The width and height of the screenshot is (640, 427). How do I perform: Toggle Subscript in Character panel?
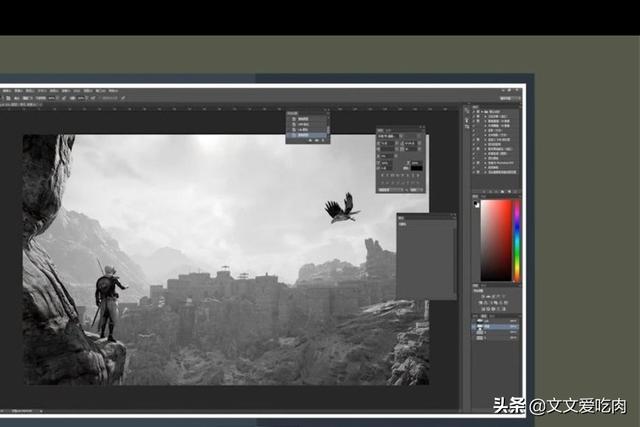click(x=407, y=175)
